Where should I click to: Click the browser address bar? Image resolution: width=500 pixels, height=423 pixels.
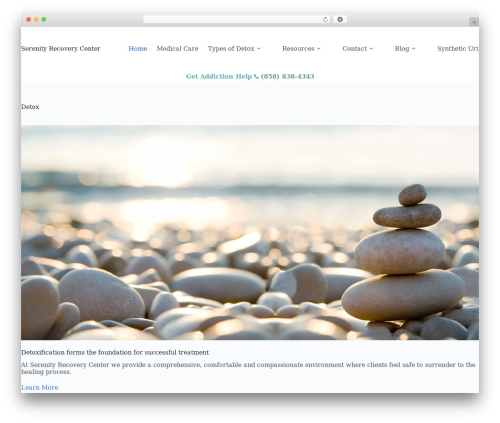point(236,20)
